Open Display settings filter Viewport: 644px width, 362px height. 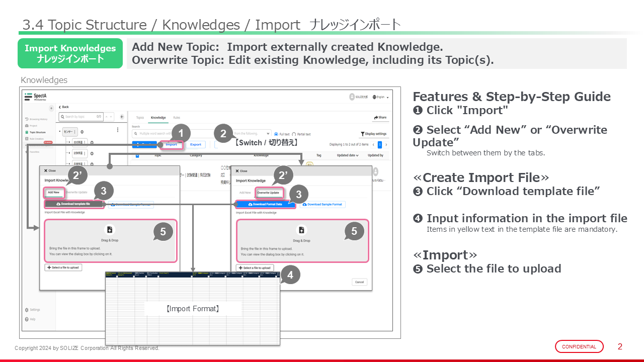coord(373,134)
